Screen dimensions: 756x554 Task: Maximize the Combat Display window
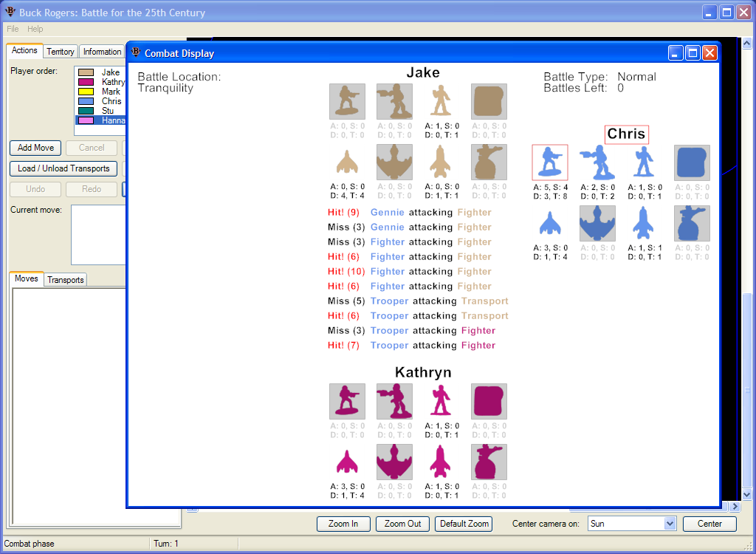pyautogui.click(x=693, y=53)
